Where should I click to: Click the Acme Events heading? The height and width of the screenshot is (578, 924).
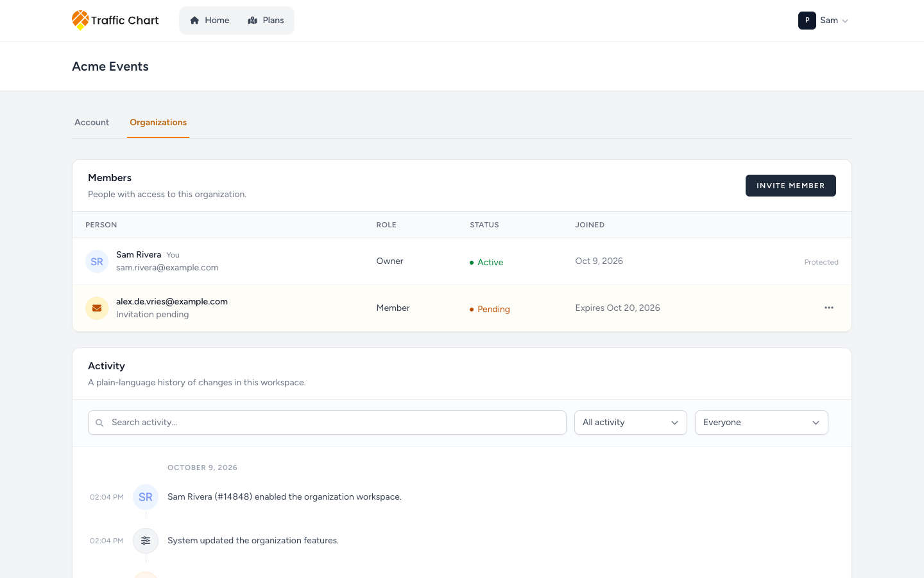coord(110,67)
